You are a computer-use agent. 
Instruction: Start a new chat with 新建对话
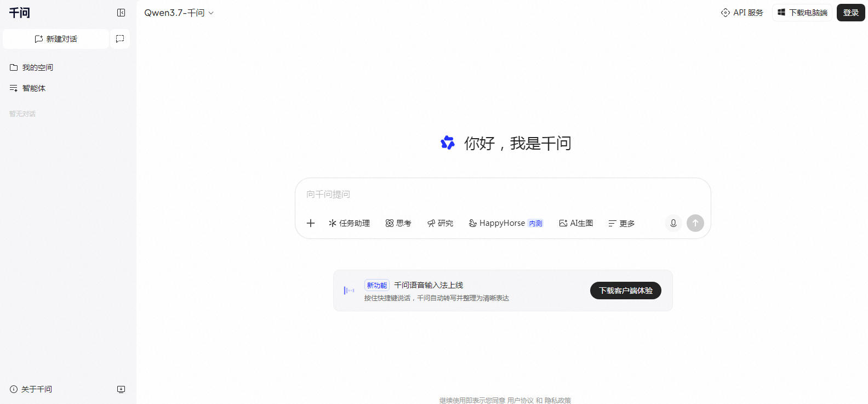(x=56, y=39)
